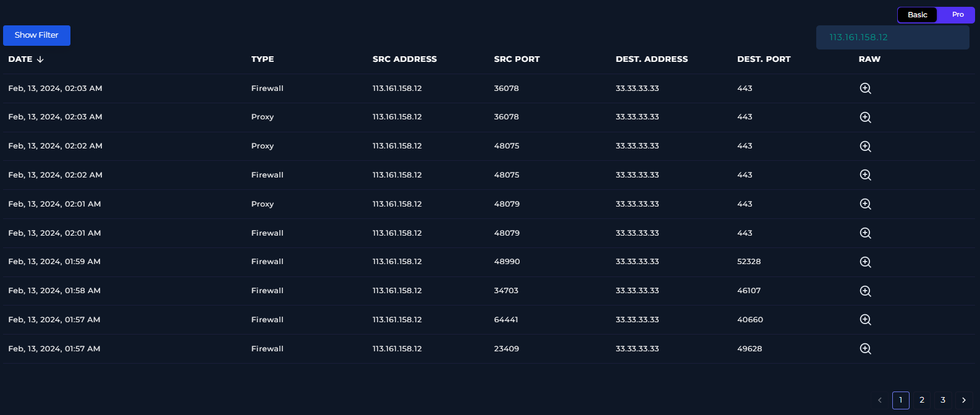980x415 pixels.
Task: Click the Show Filter button
Action: pyautogui.click(x=36, y=35)
